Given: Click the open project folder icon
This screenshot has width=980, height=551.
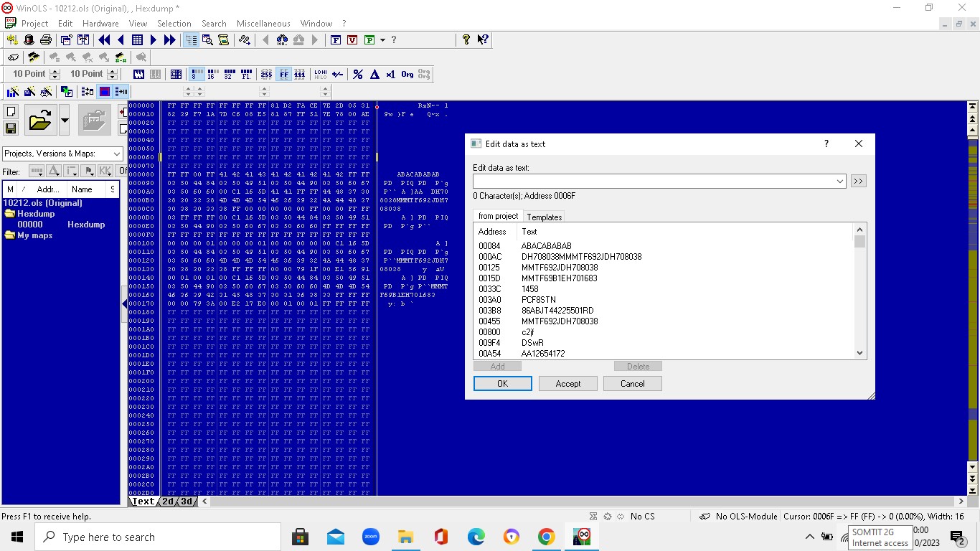Looking at the screenshot, I should [x=40, y=121].
